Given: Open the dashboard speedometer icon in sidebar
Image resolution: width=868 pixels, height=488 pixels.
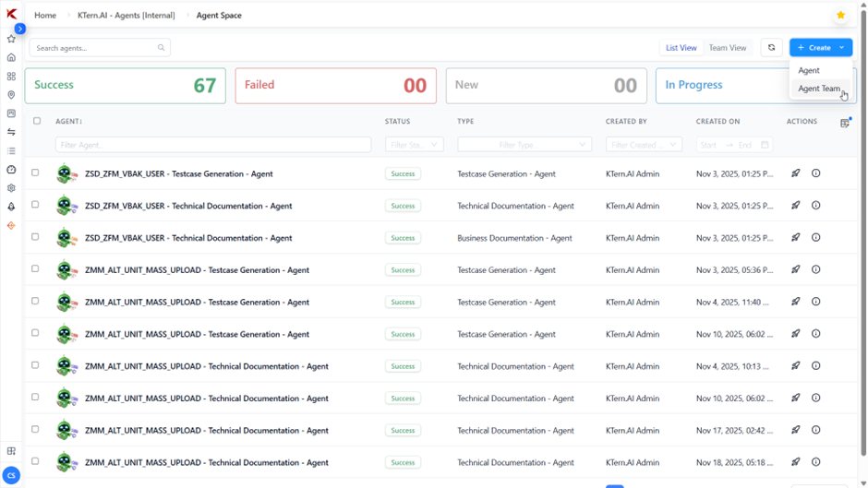Looking at the screenshot, I should pos(11,170).
